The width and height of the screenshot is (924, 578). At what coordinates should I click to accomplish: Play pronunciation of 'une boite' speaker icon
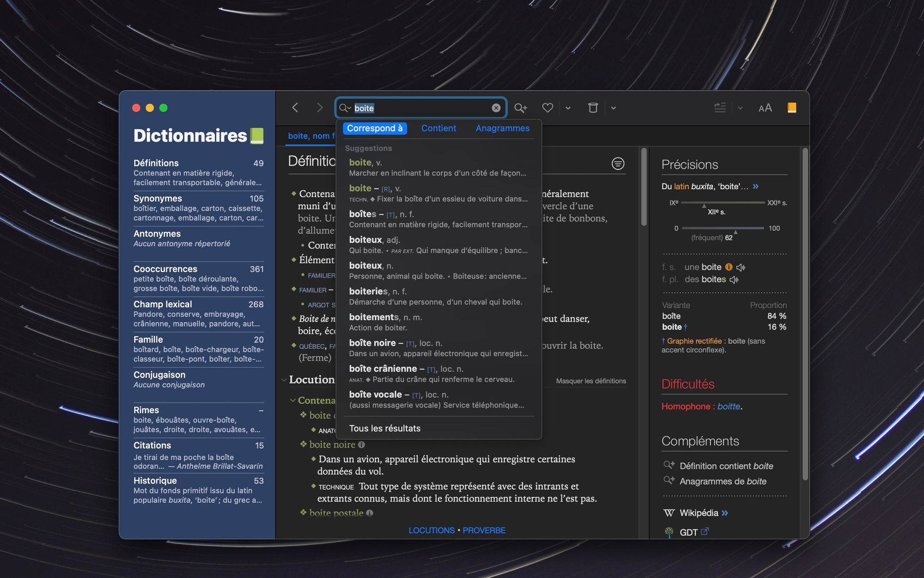742,267
